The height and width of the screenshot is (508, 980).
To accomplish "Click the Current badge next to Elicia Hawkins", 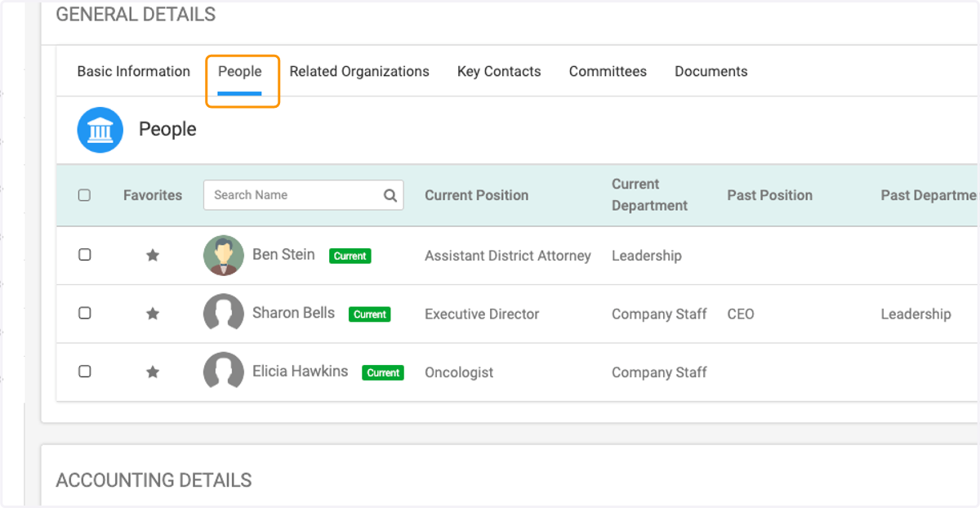I will point(383,372).
